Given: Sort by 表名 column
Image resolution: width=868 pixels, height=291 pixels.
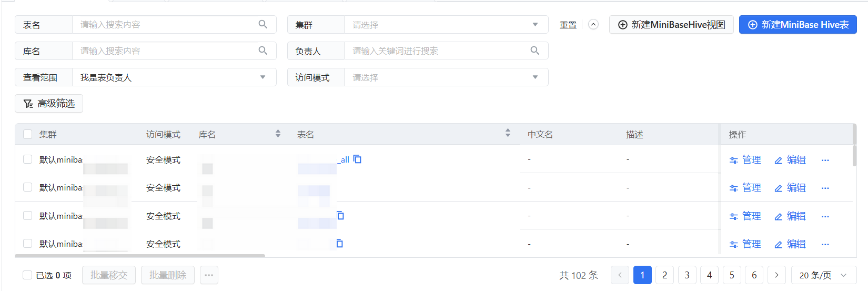Looking at the screenshot, I should point(508,134).
